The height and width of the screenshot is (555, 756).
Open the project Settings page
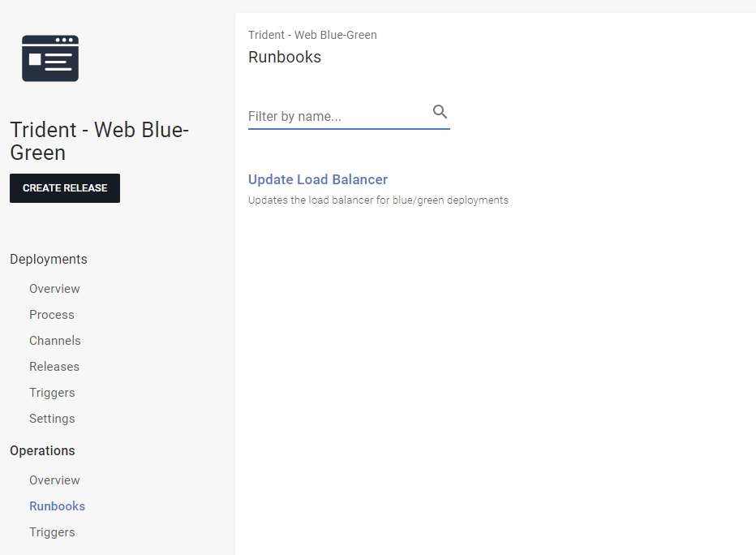point(52,418)
